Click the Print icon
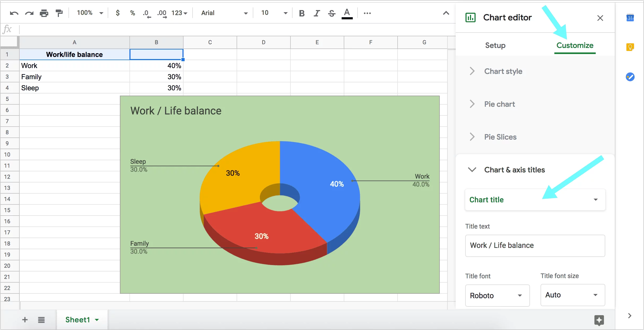 pyautogui.click(x=44, y=13)
